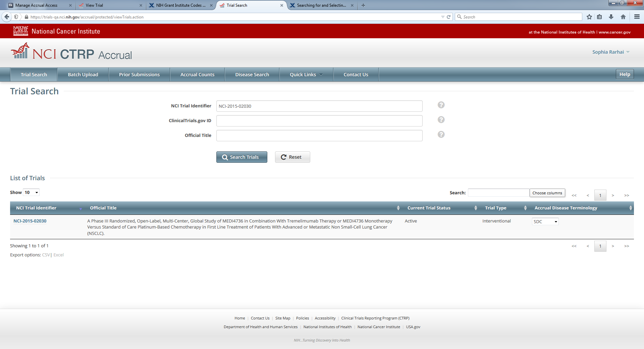Switch to the View Trial browser tab

[x=109, y=5]
